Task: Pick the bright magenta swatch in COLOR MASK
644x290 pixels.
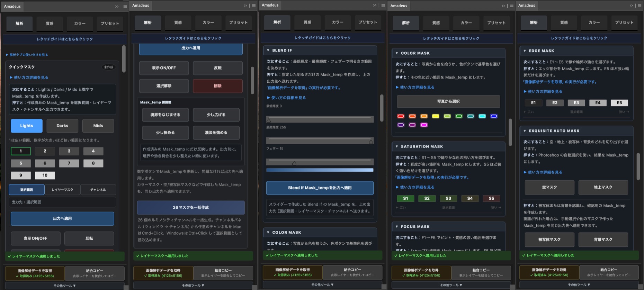Action: click(x=424, y=125)
